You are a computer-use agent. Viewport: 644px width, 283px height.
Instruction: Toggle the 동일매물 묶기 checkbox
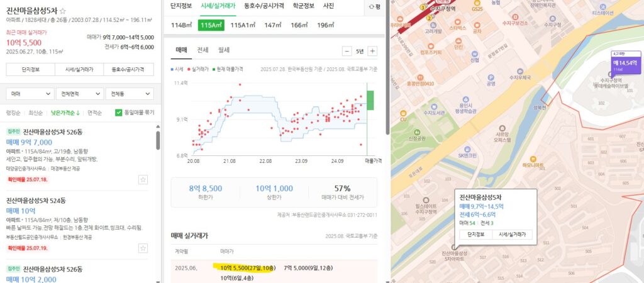point(118,113)
